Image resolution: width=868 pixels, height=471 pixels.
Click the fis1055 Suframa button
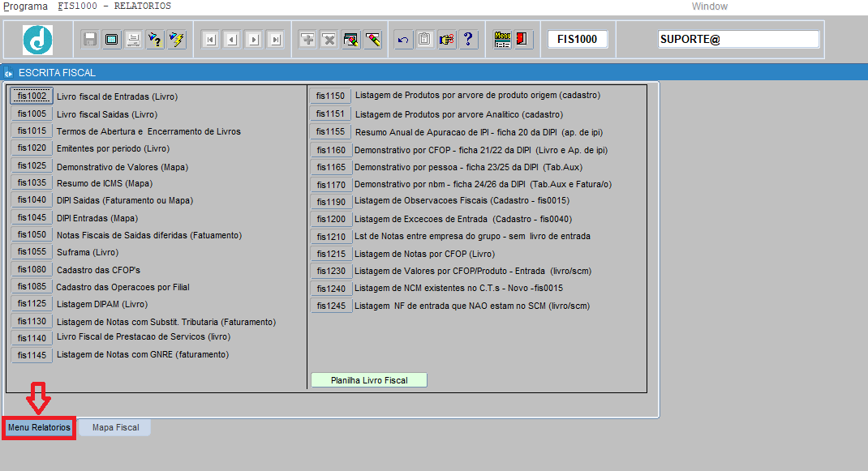click(x=32, y=252)
